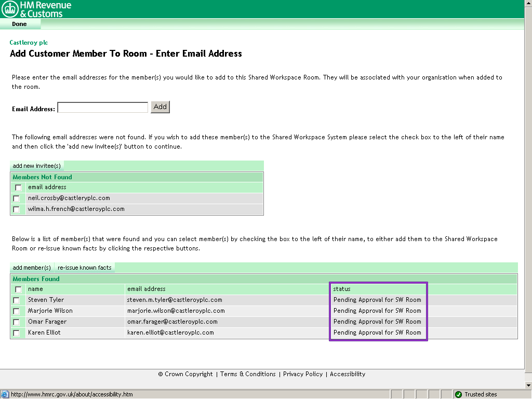Click the Internet Explorer page icon in status bar
The image size is (532, 399).
pos(5,394)
